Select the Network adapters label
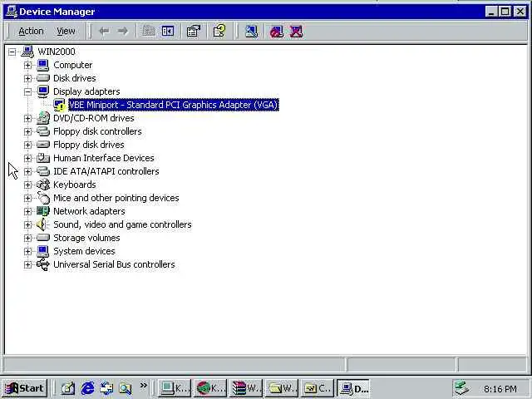The width and height of the screenshot is (532, 399). (89, 211)
